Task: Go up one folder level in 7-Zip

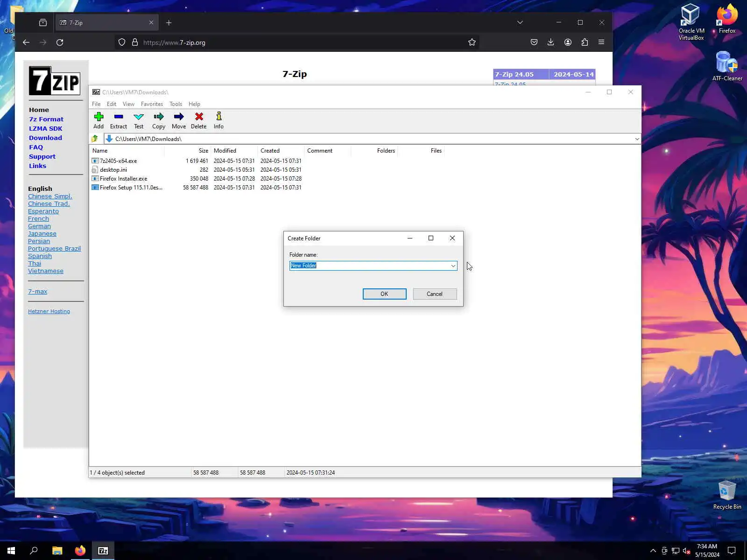Action: pyautogui.click(x=95, y=139)
